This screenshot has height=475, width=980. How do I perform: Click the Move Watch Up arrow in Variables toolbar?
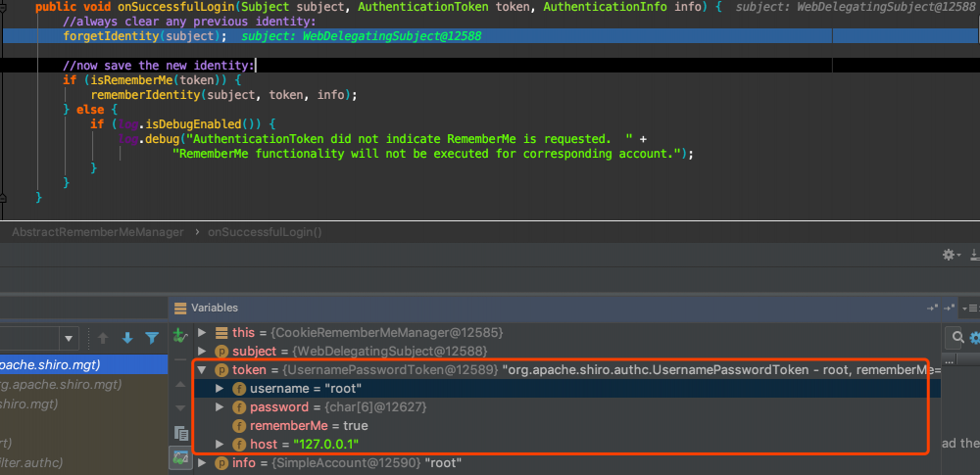pos(180,384)
